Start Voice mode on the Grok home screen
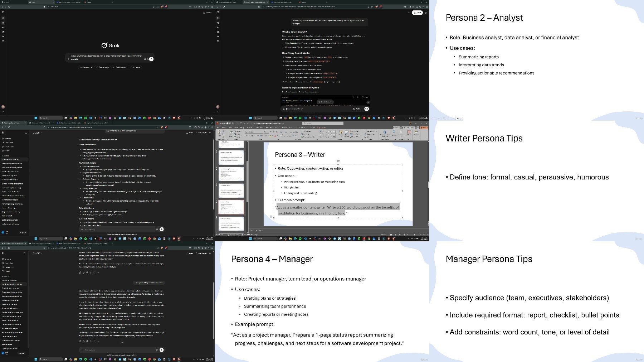The height and width of the screenshot is (362, 644). [x=137, y=67]
